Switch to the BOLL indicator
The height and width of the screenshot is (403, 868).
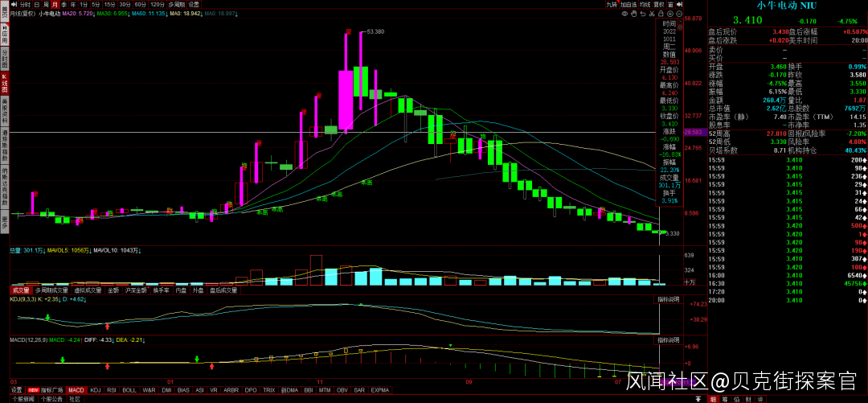(x=129, y=389)
